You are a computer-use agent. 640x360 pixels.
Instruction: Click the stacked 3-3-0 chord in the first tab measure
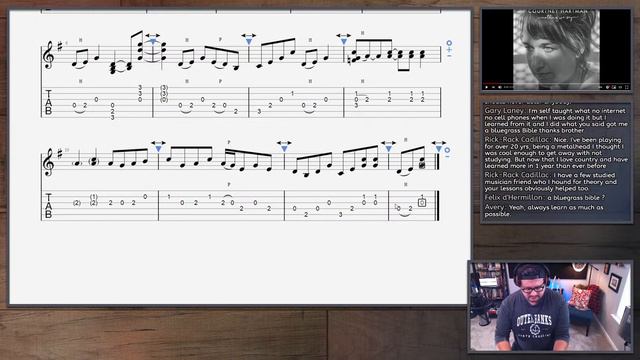click(x=140, y=93)
